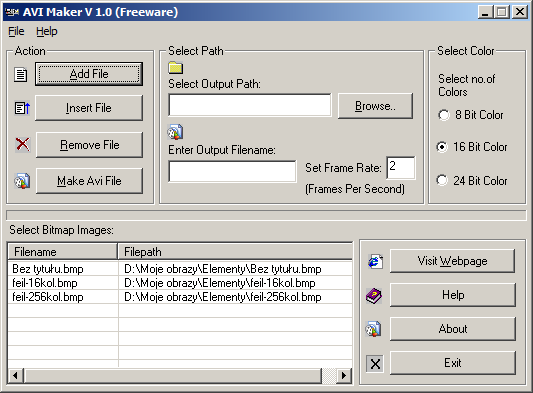Open the Help menu

[x=47, y=31]
